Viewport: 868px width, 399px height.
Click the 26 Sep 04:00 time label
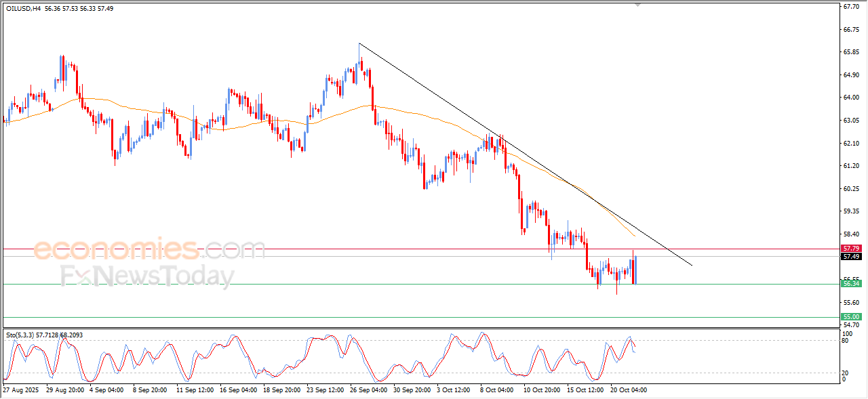coord(368,391)
